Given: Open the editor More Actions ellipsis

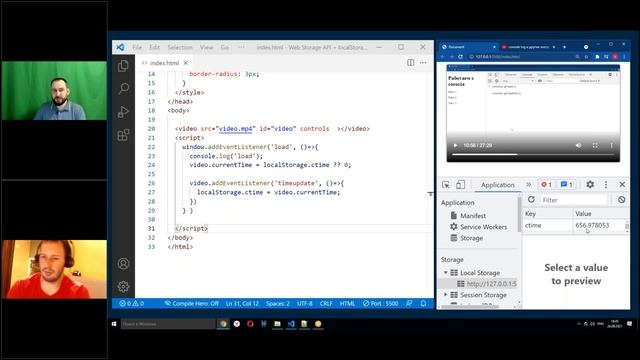Looking at the screenshot, I should [423, 62].
